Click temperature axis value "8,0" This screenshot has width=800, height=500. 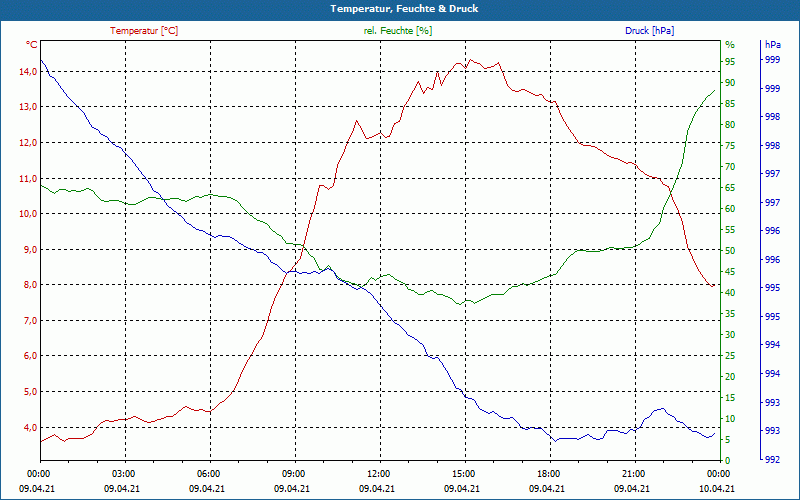click(30, 285)
